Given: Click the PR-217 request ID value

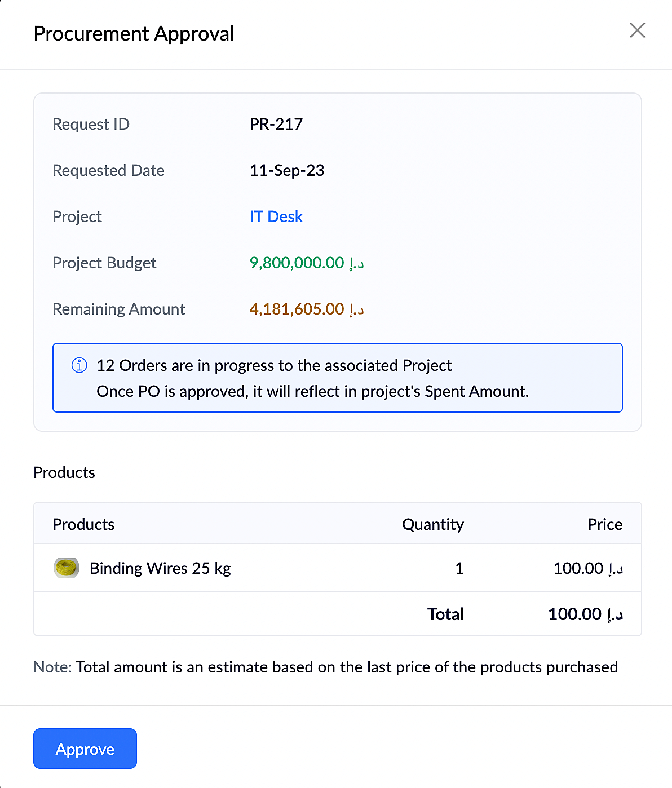Looking at the screenshot, I should click(276, 125).
